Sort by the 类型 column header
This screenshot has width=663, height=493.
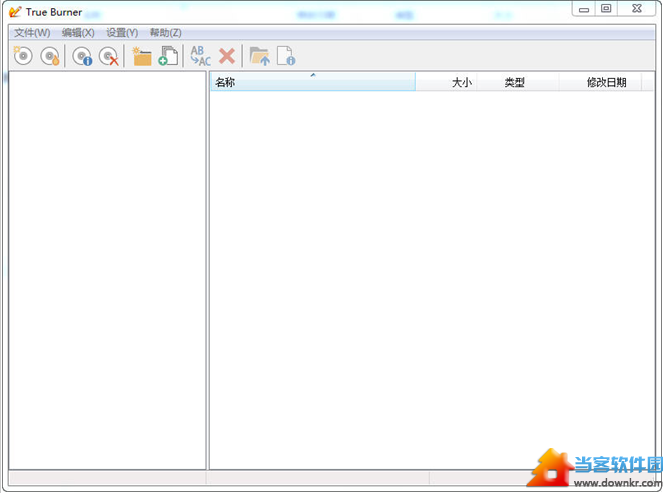[x=518, y=82]
